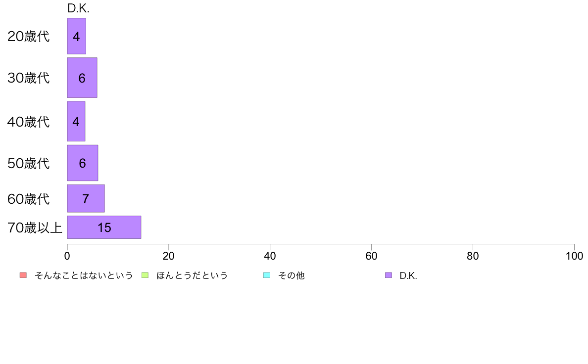Click the 20歳代 bar showing 4
Screen dimensions: 588x364
(x=77, y=36)
